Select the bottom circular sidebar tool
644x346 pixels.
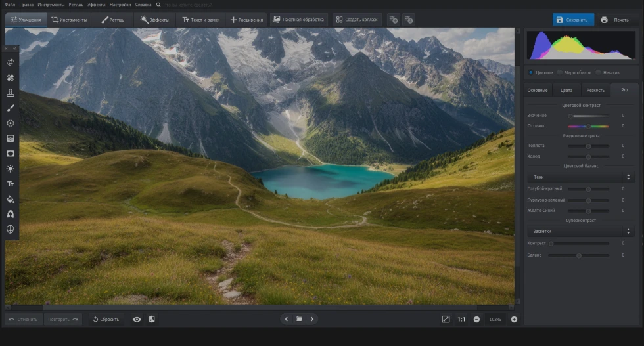[x=11, y=229]
